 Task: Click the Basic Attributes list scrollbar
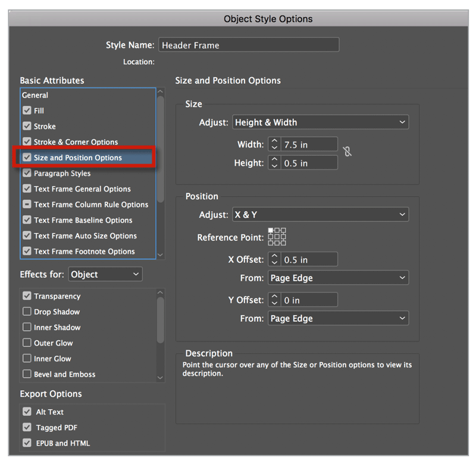[x=160, y=149]
